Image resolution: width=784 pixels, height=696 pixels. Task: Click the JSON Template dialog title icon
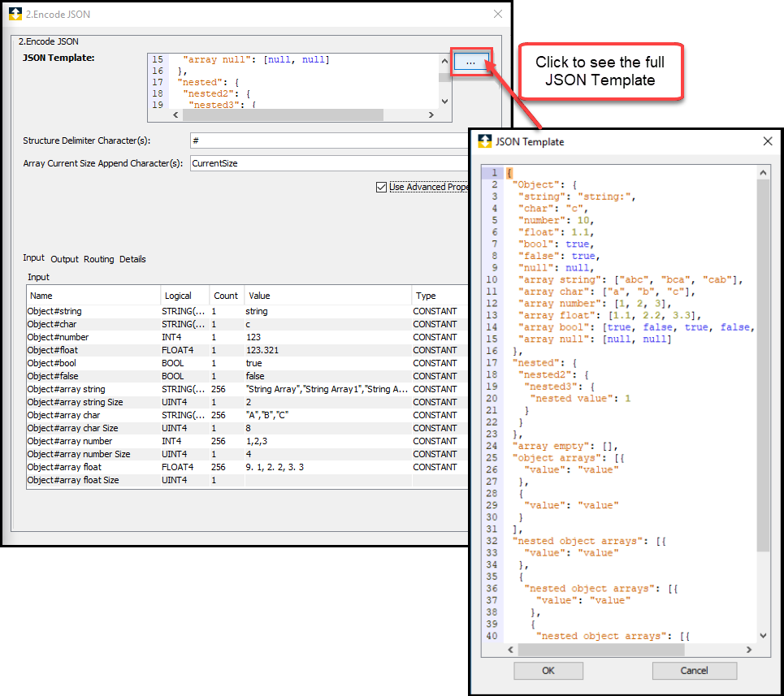point(485,141)
